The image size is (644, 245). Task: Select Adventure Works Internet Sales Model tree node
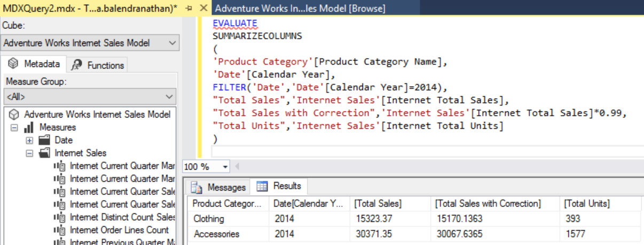[x=97, y=114]
